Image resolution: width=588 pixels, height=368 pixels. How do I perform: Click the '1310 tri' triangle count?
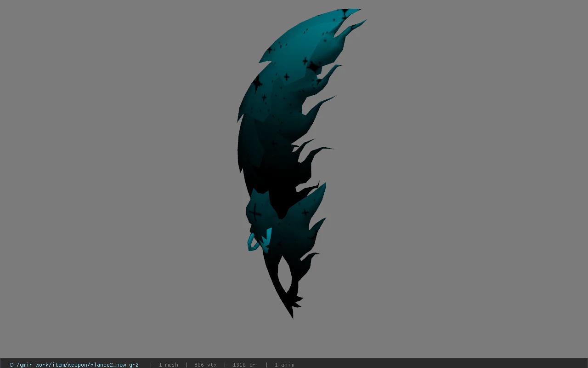(245, 365)
